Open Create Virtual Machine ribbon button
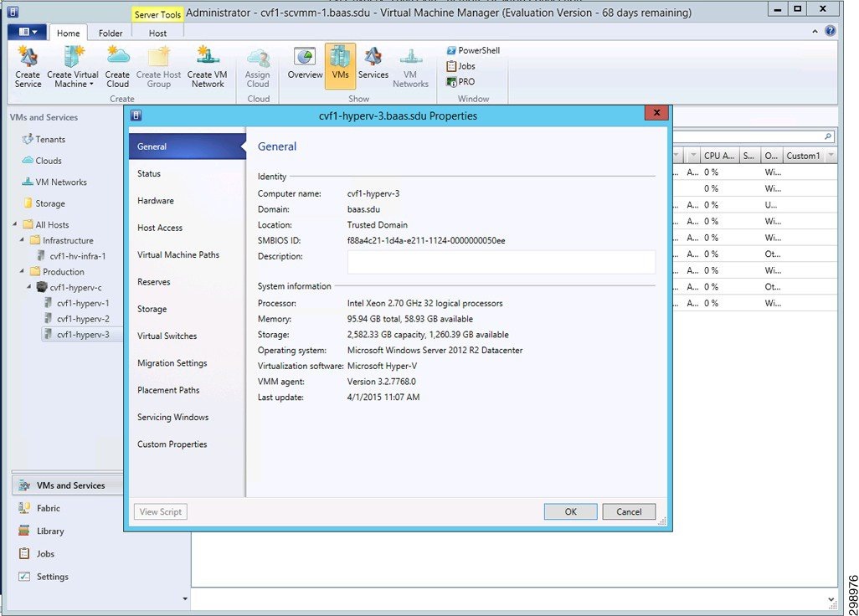 [x=73, y=67]
